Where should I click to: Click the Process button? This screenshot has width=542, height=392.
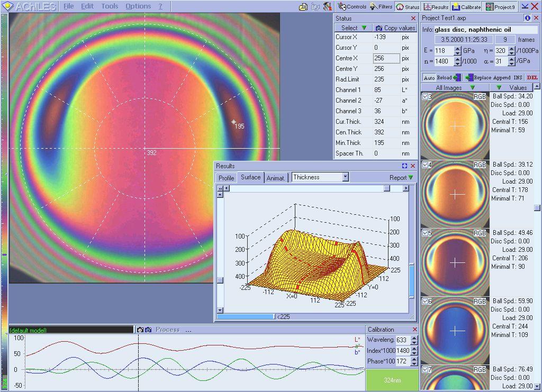click(x=168, y=330)
